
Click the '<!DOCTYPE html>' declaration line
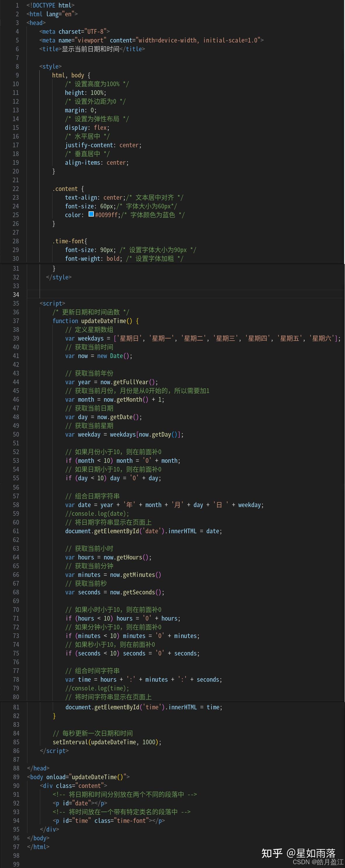(x=51, y=6)
